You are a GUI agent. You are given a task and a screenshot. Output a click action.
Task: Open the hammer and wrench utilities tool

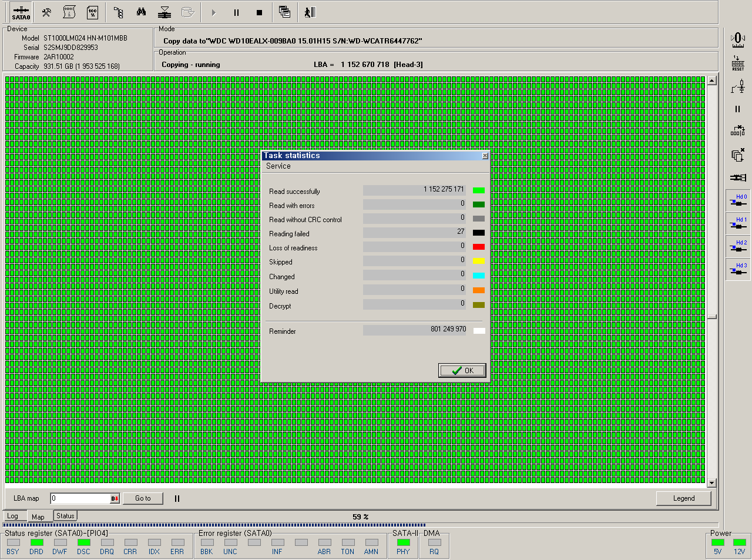tap(46, 12)
